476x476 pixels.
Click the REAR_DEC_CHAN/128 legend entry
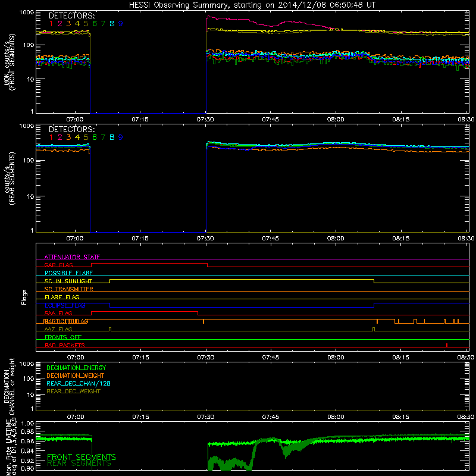click(x=79, y=383)
